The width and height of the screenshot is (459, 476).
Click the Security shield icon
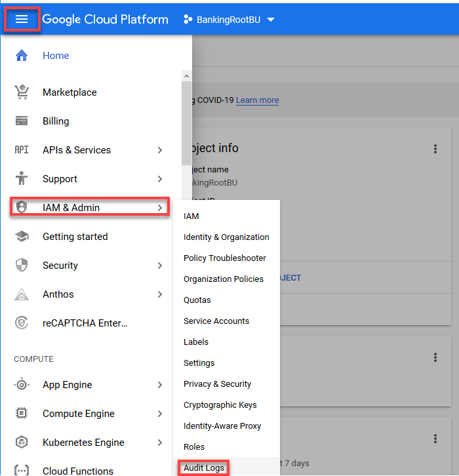point(22,265)
